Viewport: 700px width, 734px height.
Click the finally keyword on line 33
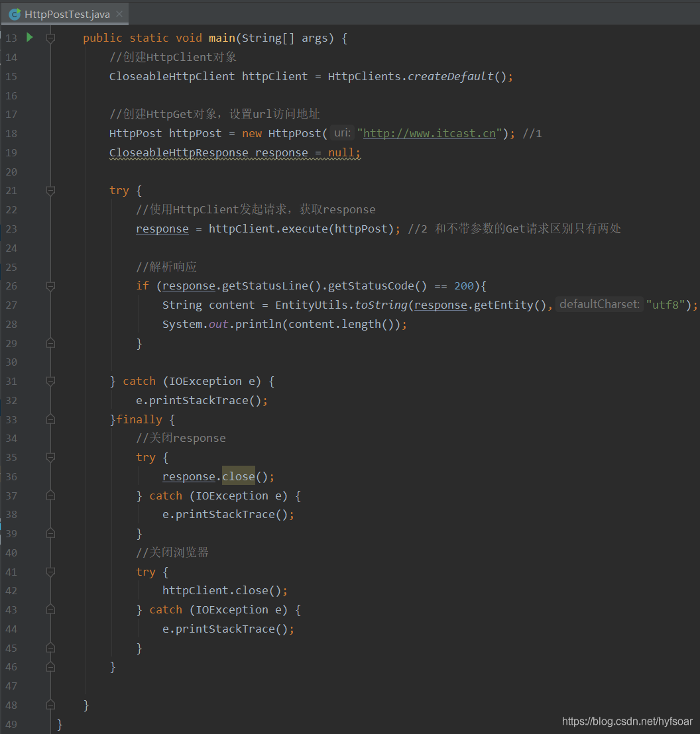coord(139,419)
